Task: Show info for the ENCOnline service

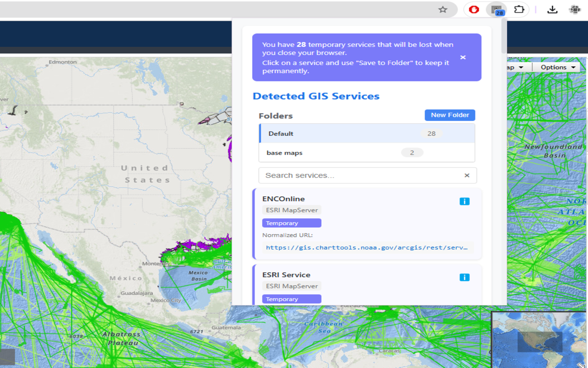Action: pyautogui.click(x=464, y=201)
